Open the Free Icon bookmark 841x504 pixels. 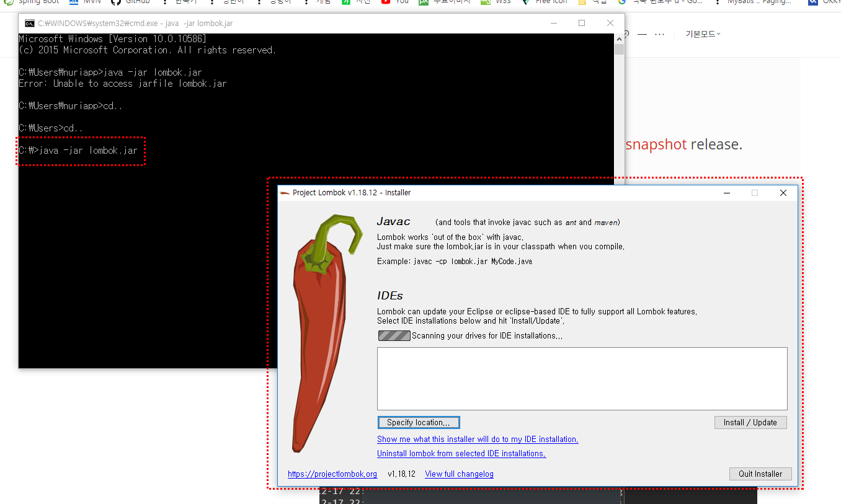(545, 2)
